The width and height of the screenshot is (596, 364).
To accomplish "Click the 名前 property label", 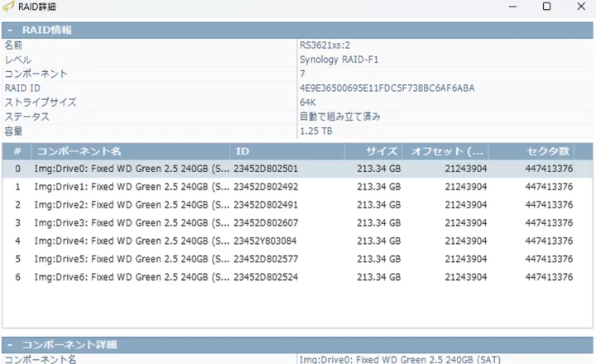I will pos(13,45).
